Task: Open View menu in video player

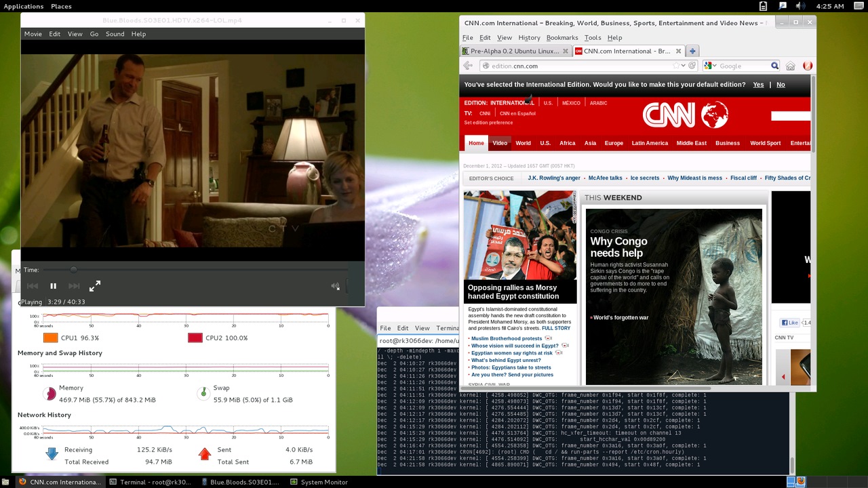Action: (75, 34)
